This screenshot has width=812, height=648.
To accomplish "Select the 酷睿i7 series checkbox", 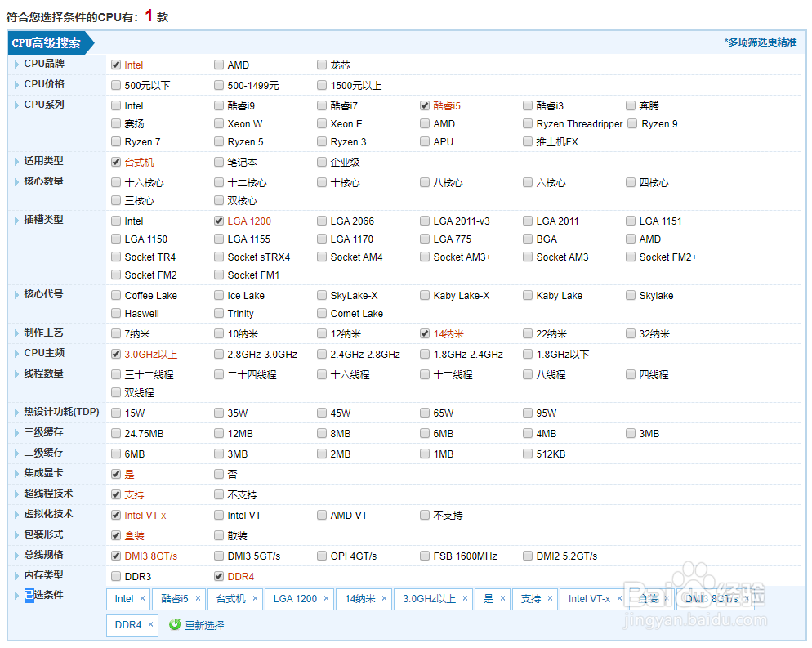I will 322,105.
